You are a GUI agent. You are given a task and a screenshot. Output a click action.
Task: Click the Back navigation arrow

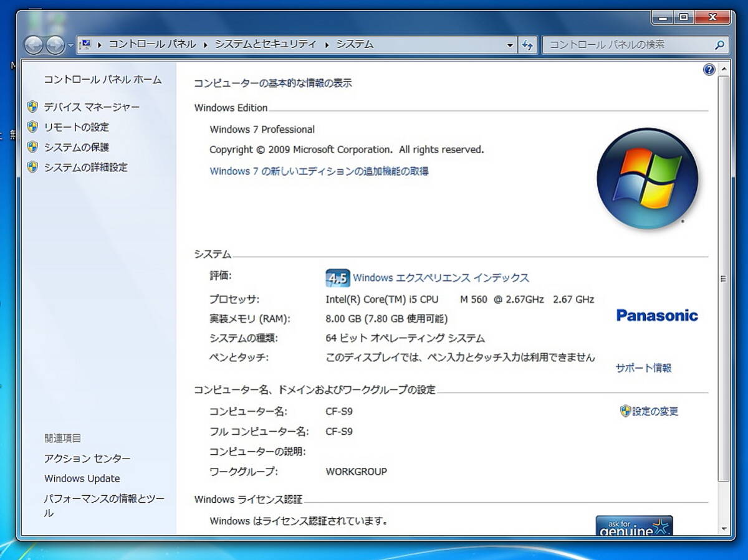point(34,45)
